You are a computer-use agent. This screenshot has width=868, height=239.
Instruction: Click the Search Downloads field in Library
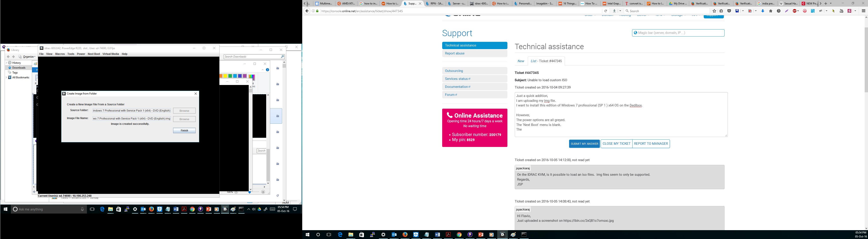pos(254,57)
